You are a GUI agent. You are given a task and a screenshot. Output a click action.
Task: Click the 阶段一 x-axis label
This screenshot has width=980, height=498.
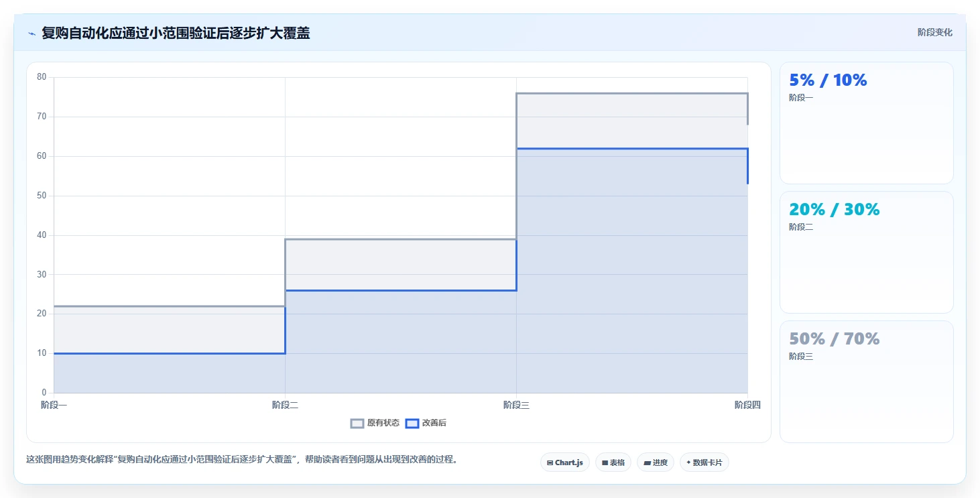[54, 405]
